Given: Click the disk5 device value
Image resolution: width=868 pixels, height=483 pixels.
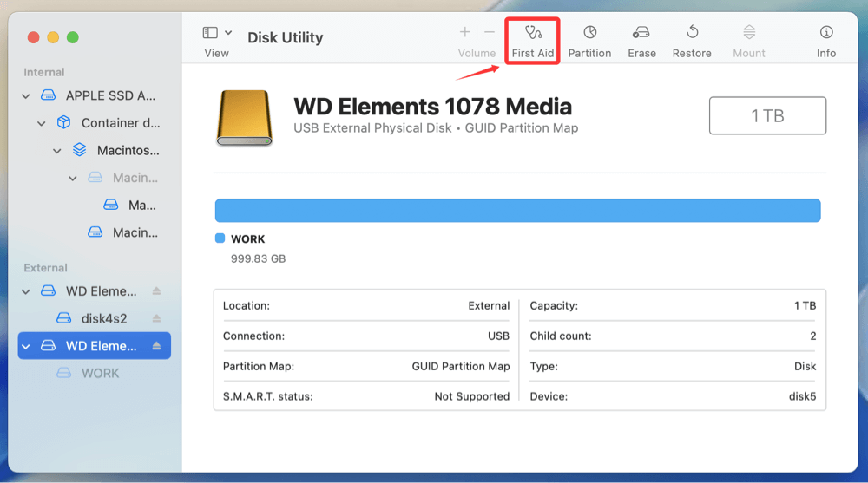Looking at the screenshot, I should click(802, 396).
